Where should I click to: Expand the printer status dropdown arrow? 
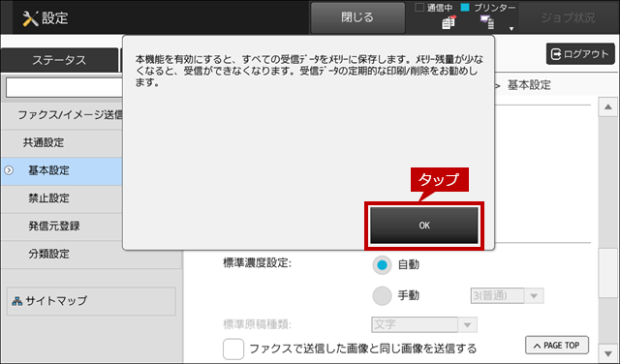coord(511,28)
